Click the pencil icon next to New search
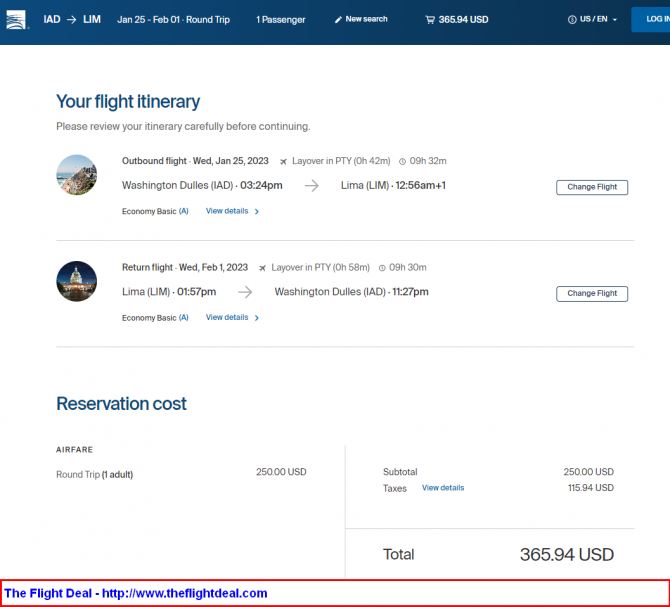This screenshot has height=607, width=670. point(338,20)
